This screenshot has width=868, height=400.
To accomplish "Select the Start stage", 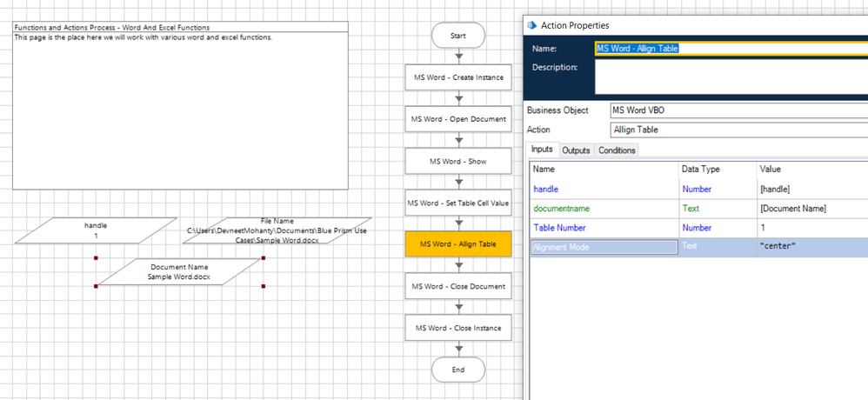I will pyautogui.click(x=458, y=37).
